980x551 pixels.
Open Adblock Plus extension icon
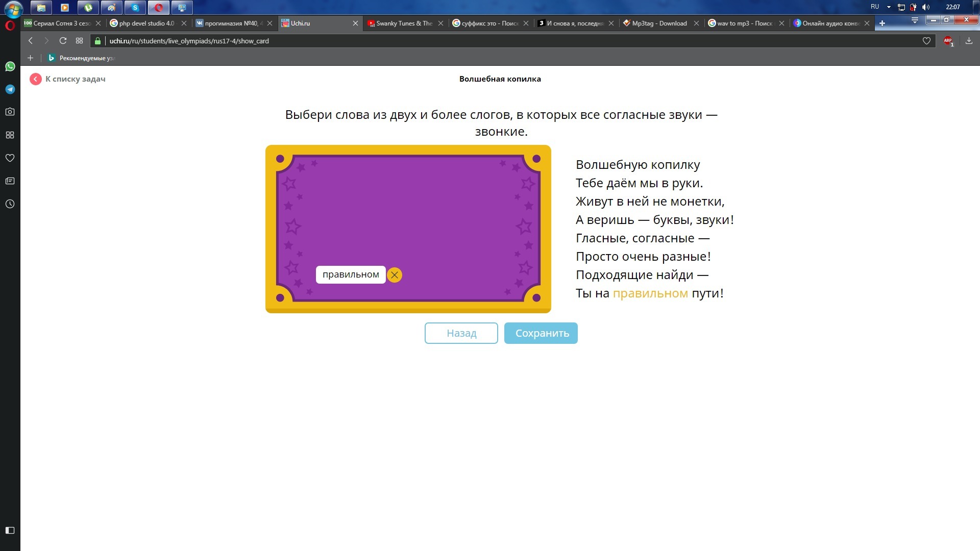[948, 41]
